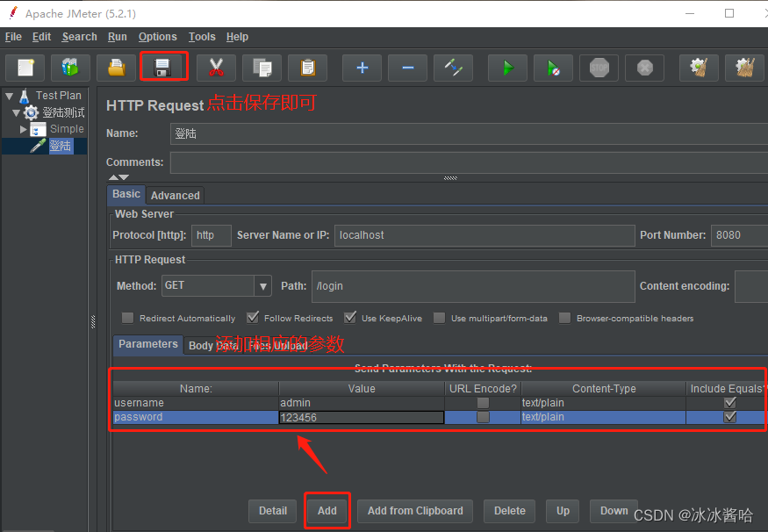The width and height of the screenshot is (768, 532).
Task: Switch to the Parameters tab
Action: 148,344
